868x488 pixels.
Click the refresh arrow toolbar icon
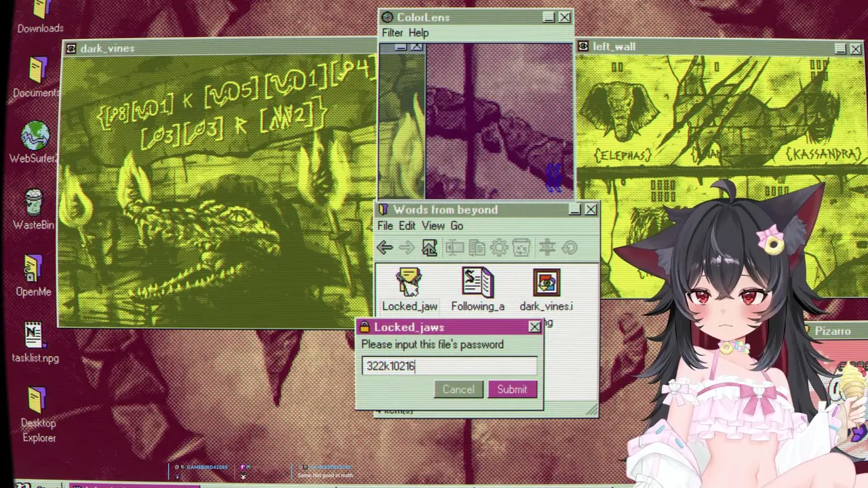point(570,247)
